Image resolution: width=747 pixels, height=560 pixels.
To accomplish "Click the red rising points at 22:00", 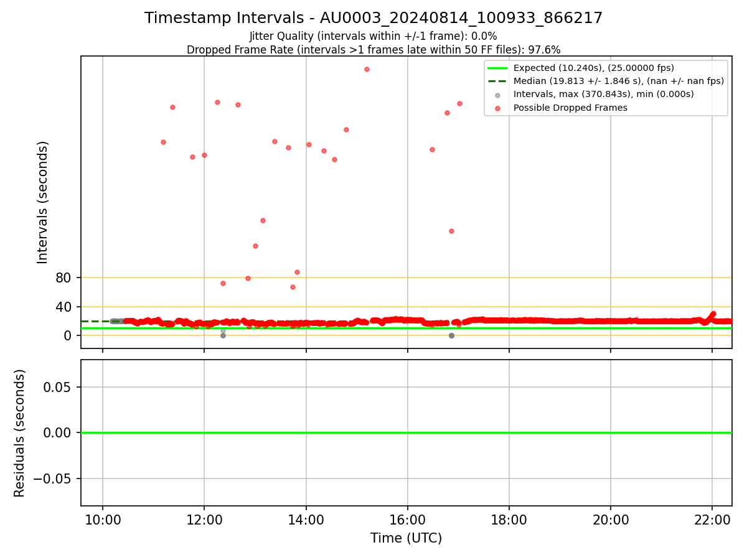I will pos(712,315).
